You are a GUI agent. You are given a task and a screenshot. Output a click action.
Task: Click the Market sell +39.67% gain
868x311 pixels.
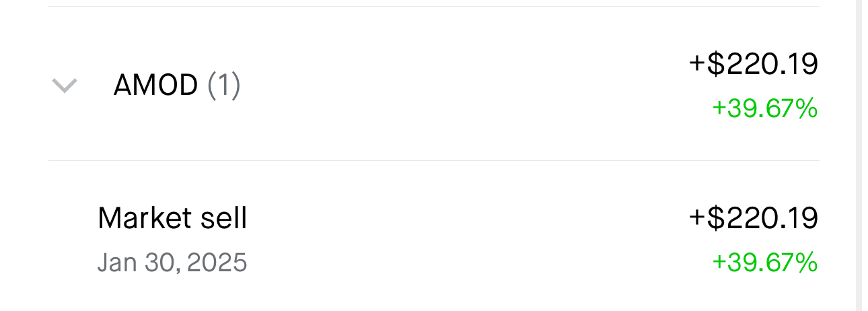coord(764,263)
